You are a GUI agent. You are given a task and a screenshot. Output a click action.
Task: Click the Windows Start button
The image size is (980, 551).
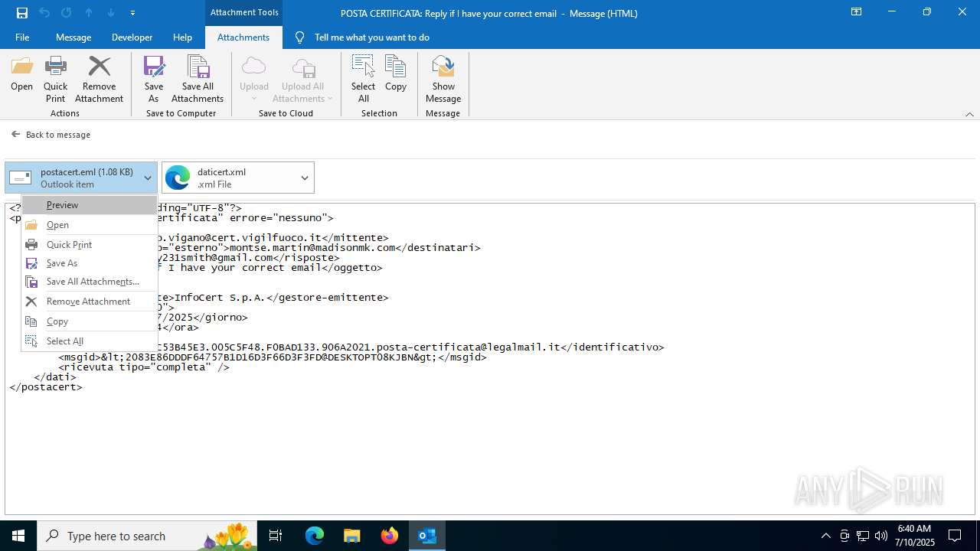click(18, 536)
